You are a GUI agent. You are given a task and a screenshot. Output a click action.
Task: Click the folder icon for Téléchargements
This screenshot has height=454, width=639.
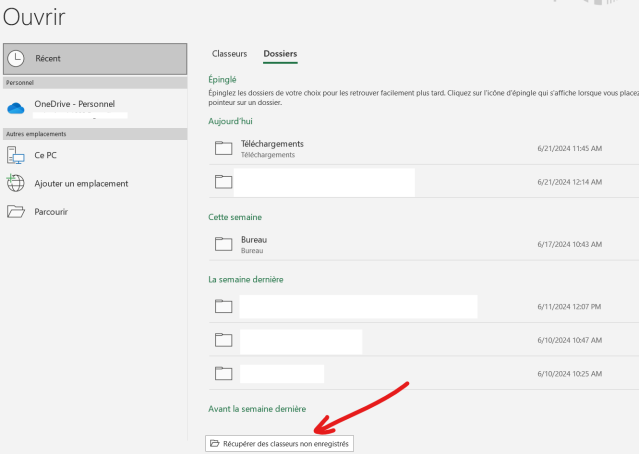[223, 148]
